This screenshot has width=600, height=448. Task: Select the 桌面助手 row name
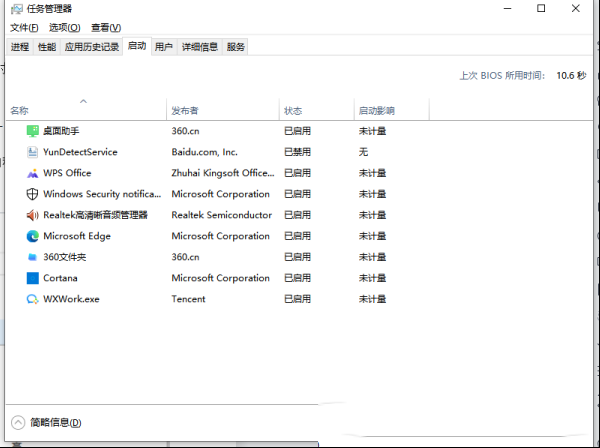point(61,131)
